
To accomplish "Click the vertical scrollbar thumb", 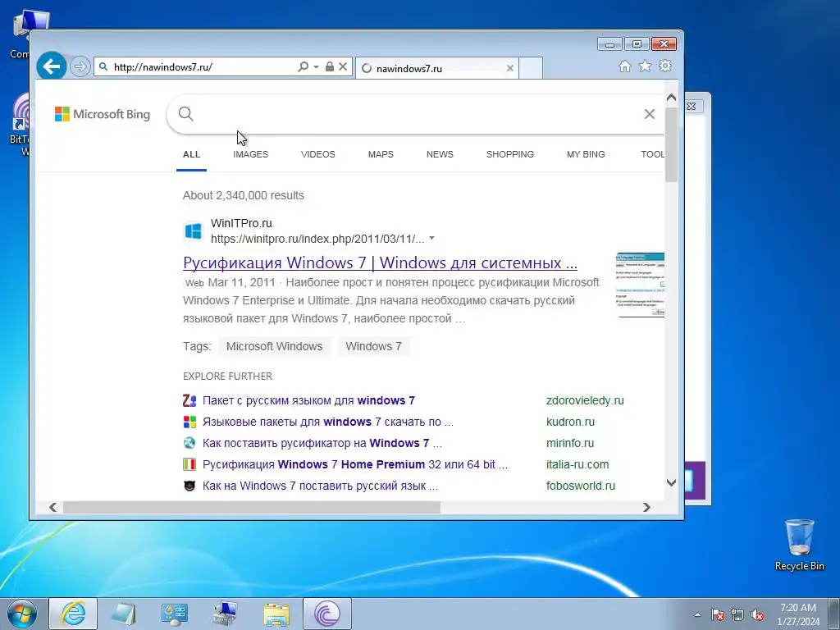I will 671,144.
